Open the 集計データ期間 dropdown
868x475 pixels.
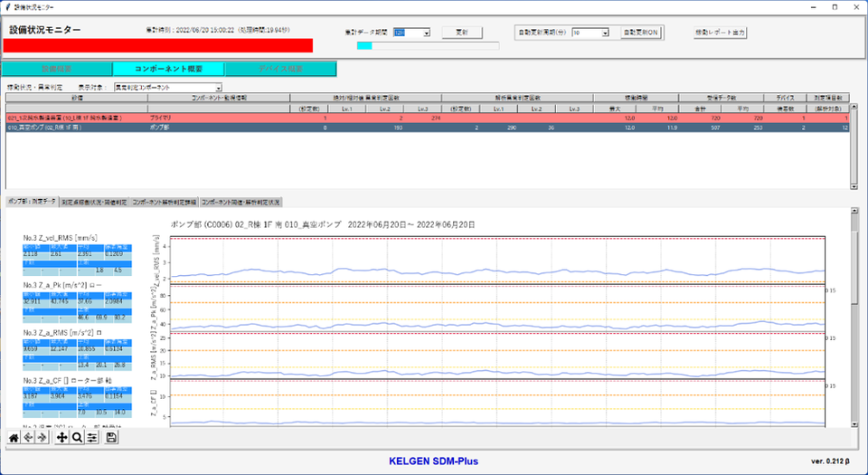pyautogui.click(x=412, y=33)
